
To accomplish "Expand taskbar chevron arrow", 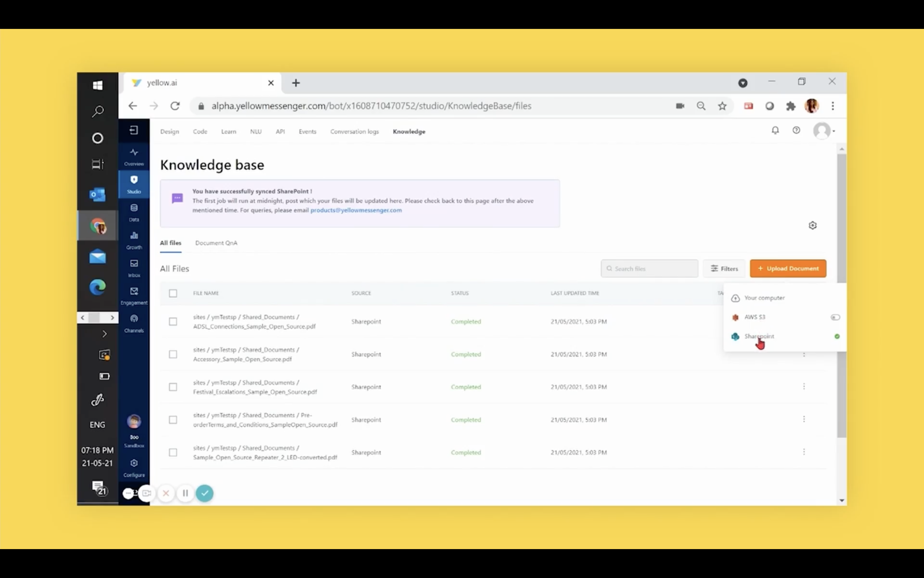I will [104, 334].
